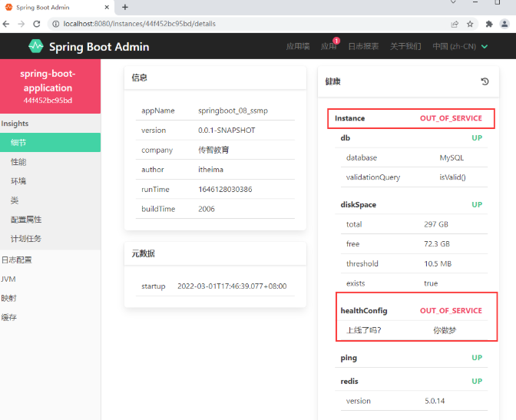The height and width of the screenshot is (420, 516).
Task: Click the appName value springboot_08_ssmp
Action: pyautogui.click(x=233, y=111)
